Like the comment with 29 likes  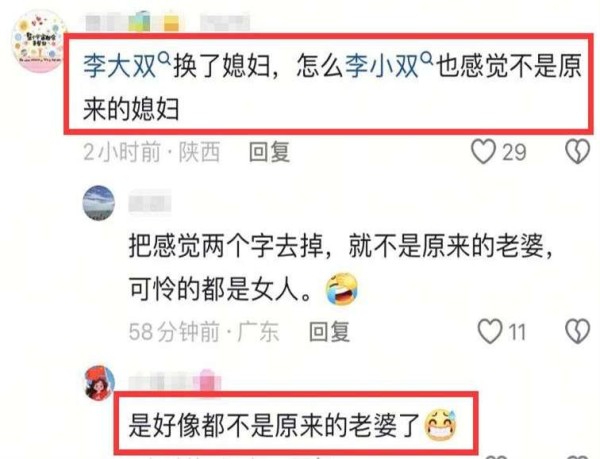coord(483,152)
